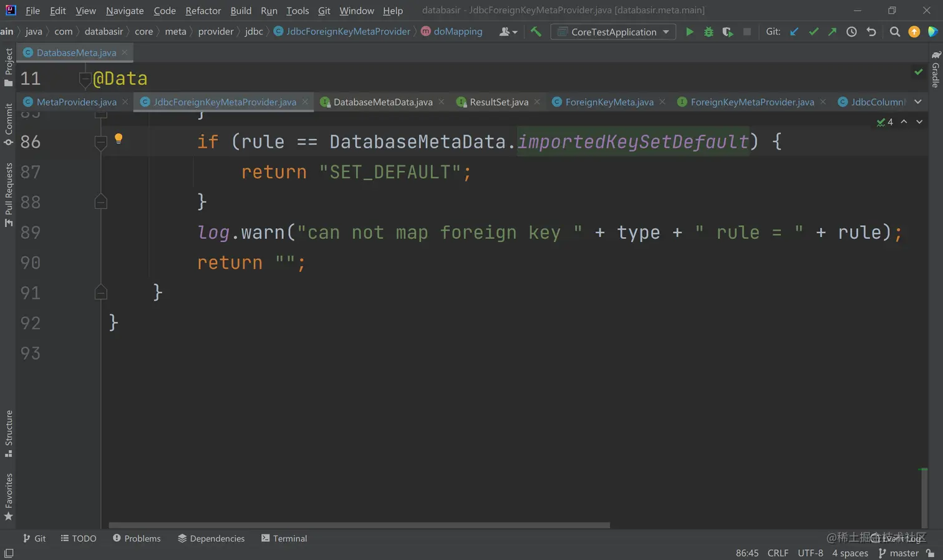Open the Navigate menu

(125, 11)
